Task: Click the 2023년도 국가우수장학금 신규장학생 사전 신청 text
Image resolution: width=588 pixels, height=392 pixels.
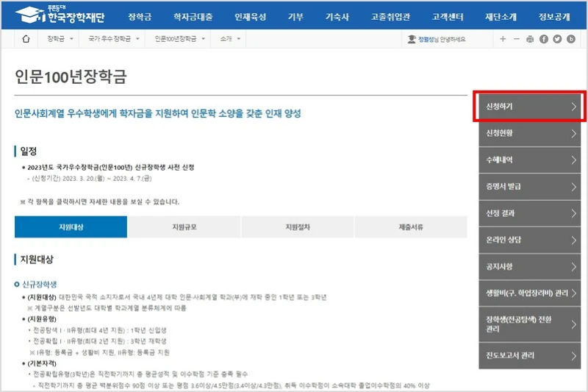Action: coord(111,167)
